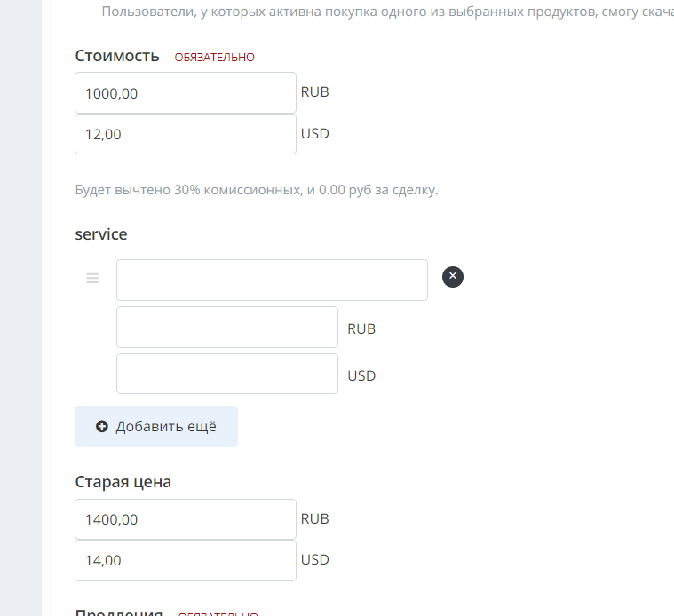Click the empty service name field
Viewport: 674px width, 616px height.
[272, 280]
